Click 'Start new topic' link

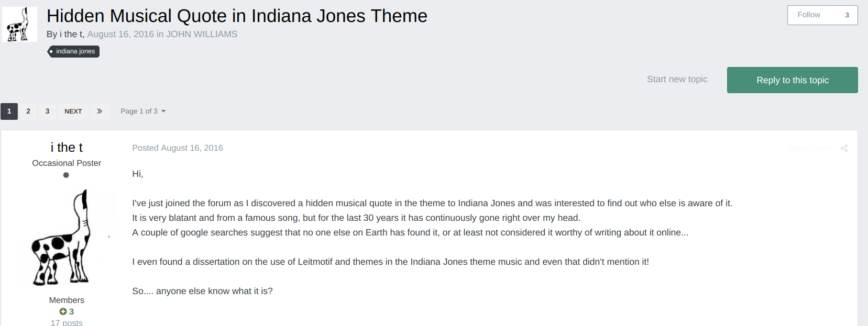(x=677, y=79)
